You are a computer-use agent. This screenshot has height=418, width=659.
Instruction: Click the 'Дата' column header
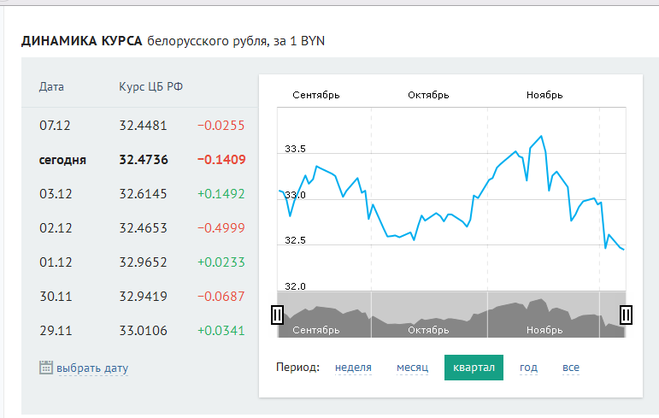point(52,87)
